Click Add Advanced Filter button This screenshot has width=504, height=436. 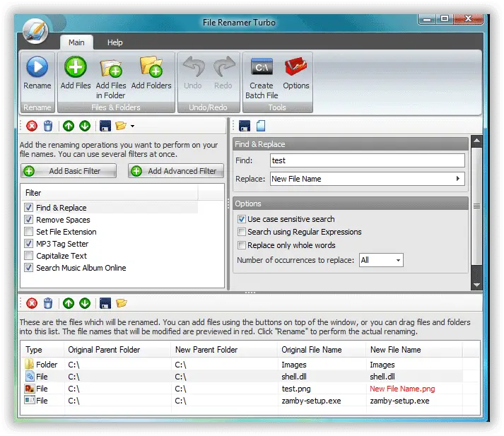click(x=176, y=171)
